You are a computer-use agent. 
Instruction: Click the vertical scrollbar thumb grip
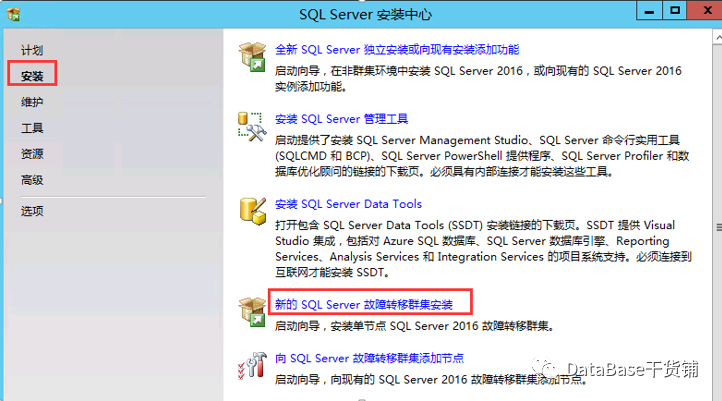point(718,227)
